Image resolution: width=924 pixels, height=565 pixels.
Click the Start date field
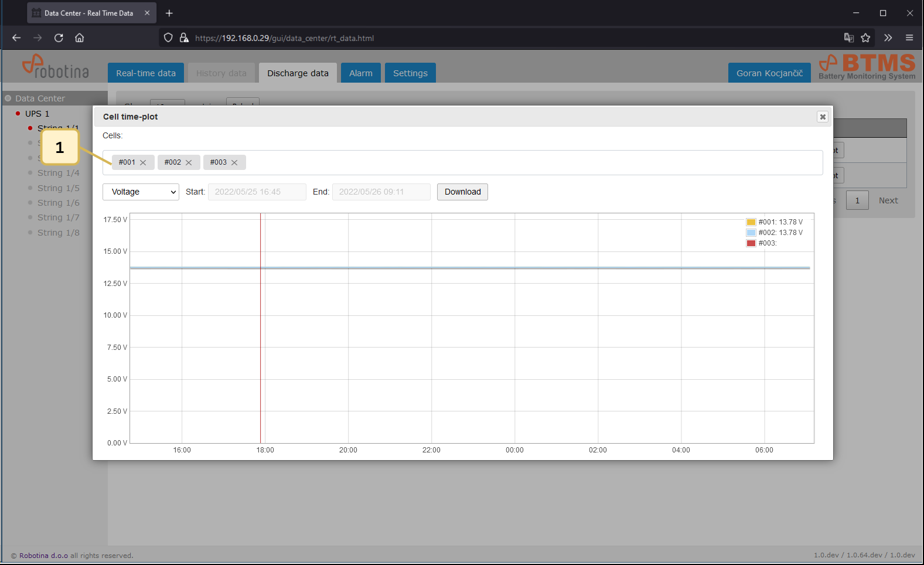click(x=257, y=192)
